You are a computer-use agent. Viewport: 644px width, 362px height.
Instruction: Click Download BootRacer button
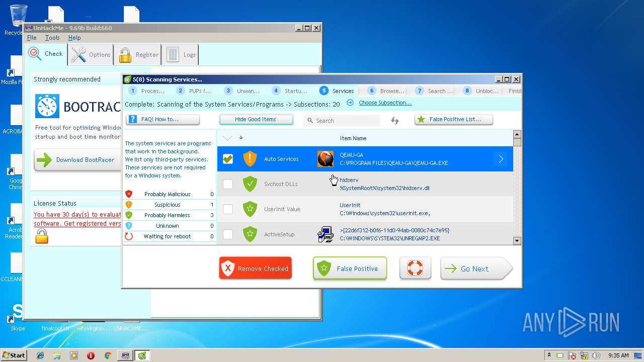(x=77, y=160)
